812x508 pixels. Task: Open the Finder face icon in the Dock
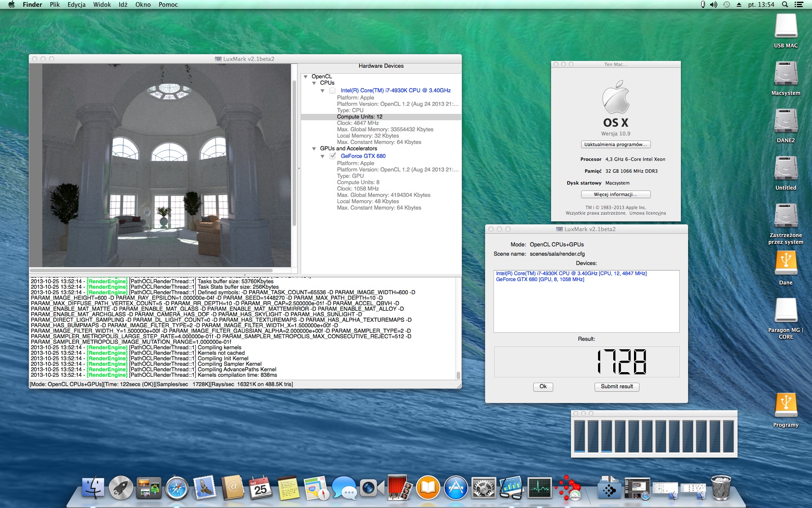(x=93, y=488)
